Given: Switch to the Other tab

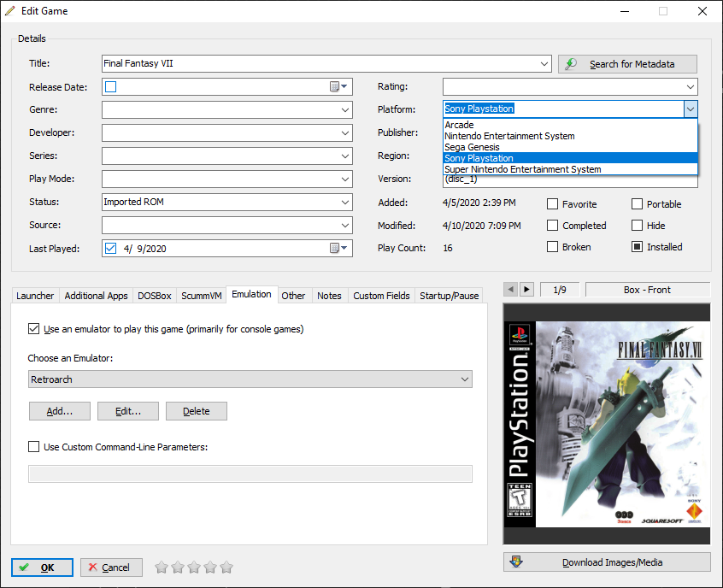Looking at the screenshot, I should pyautogui.click(x=293, y=296).
